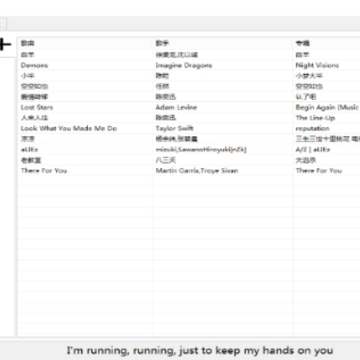Select There For You in song column
360x360 pixels.
click(44, 170)
